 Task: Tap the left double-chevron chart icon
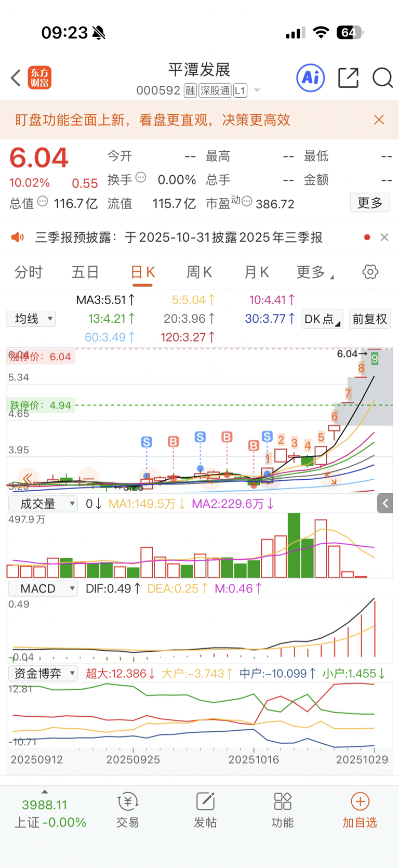tap(28, 478)
